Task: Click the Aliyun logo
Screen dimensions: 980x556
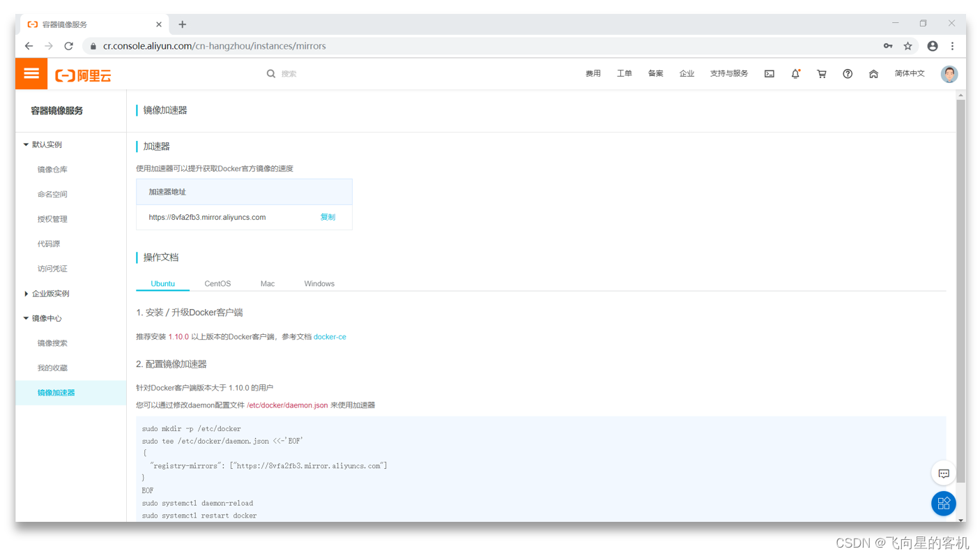Action: 84,75
